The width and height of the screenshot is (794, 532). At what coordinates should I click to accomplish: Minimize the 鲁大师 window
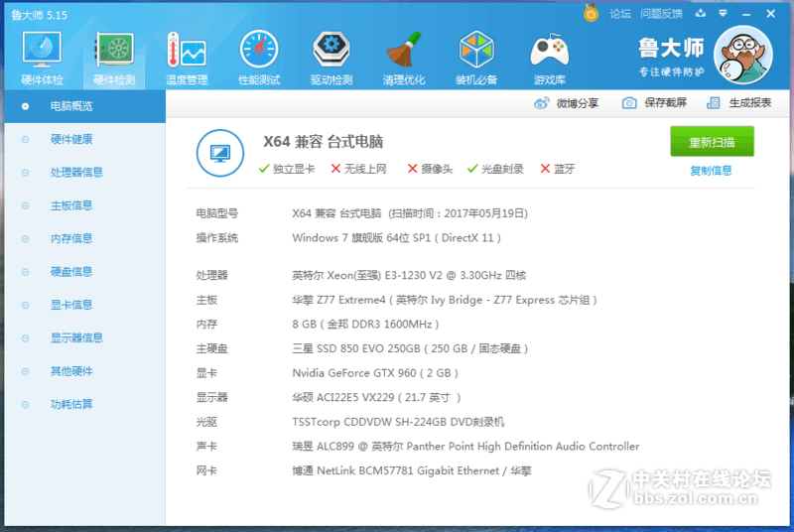click(746, 14)
